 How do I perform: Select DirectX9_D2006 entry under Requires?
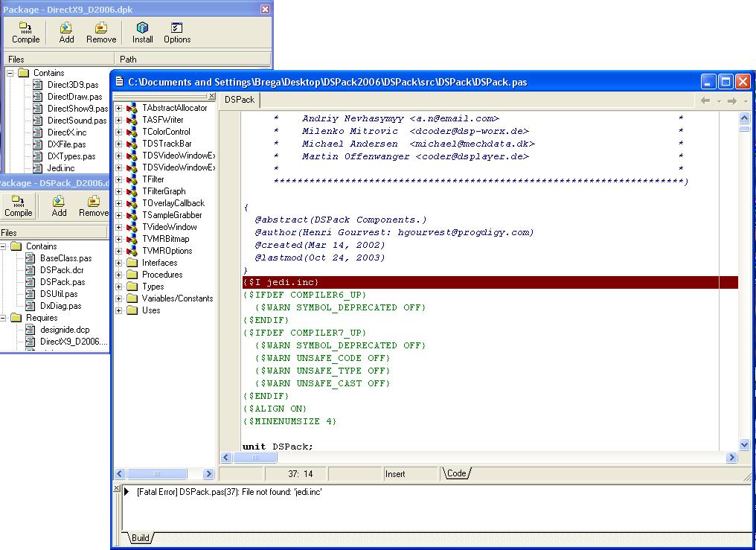73,342
